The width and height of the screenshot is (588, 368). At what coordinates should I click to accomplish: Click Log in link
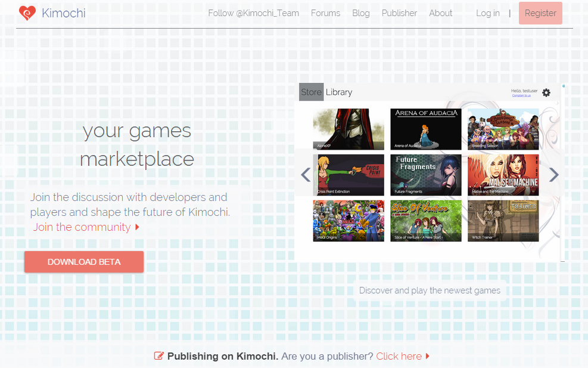488,13
